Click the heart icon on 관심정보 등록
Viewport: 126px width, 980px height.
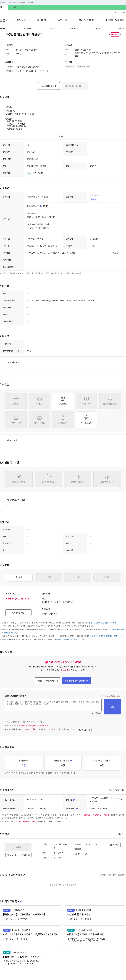43,86
